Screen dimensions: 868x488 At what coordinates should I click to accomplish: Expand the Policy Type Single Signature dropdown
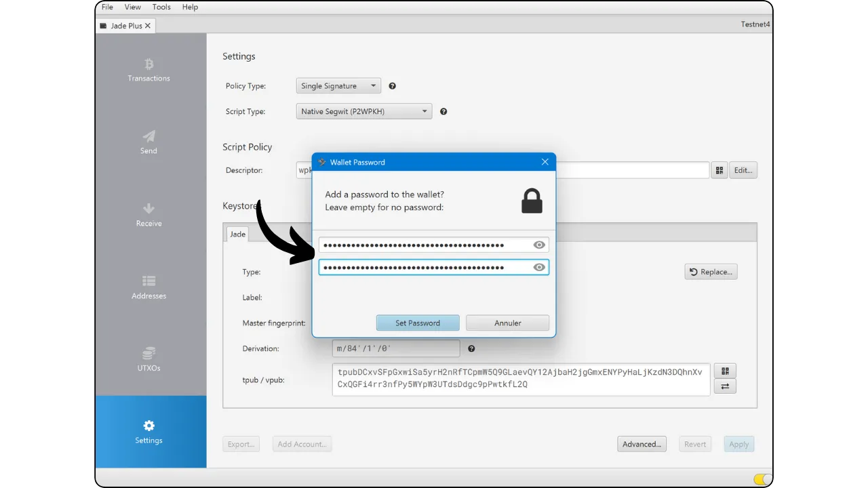(x=338, y=86)
